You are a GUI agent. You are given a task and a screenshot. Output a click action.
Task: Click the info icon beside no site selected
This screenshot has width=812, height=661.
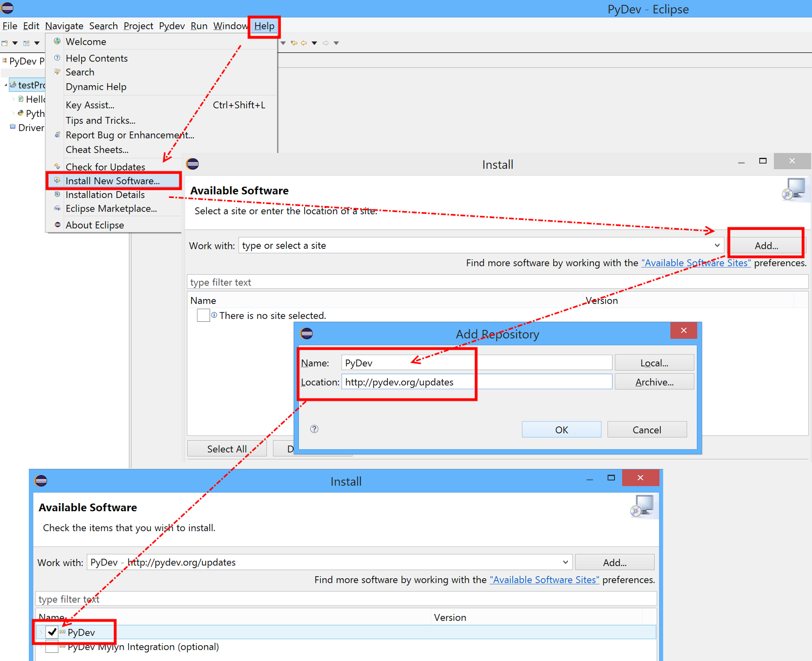coord(214,315)
